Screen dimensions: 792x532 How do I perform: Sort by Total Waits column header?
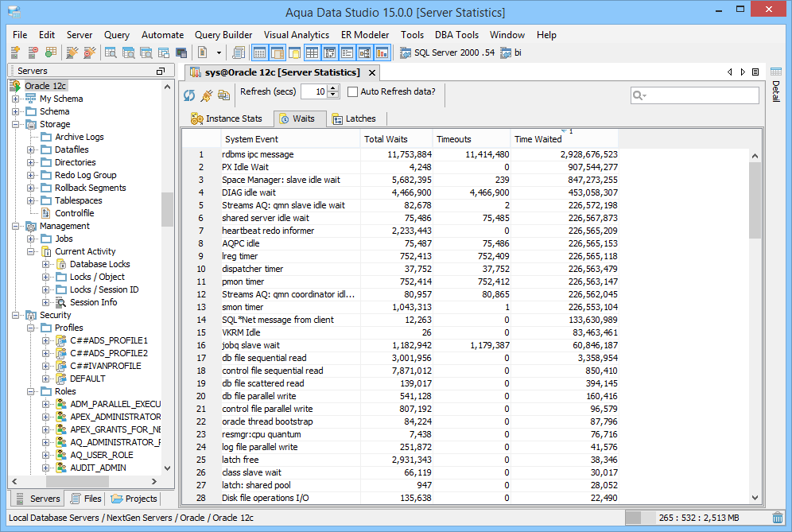pyautogui.click(x=397, y=139)
